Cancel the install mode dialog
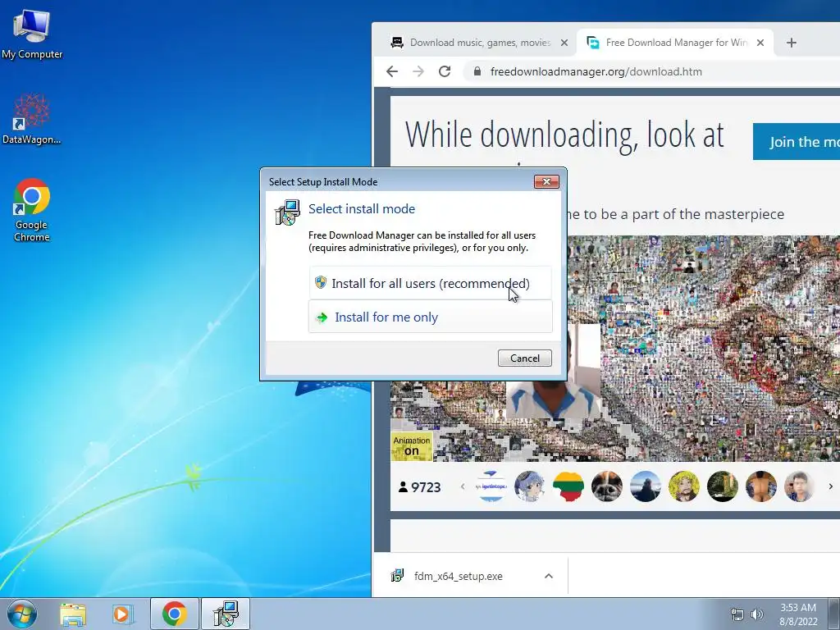 [524, 358]
